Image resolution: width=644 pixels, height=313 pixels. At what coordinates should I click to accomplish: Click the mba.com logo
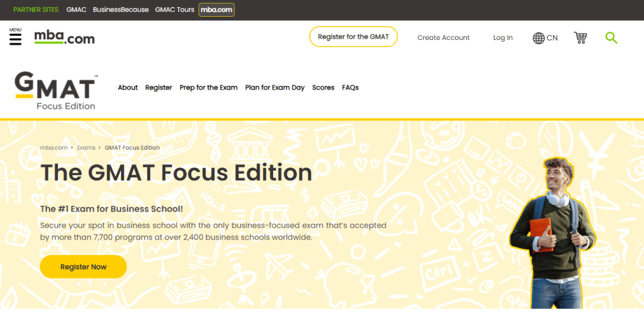pyautogui.click(x=64, y=38)
